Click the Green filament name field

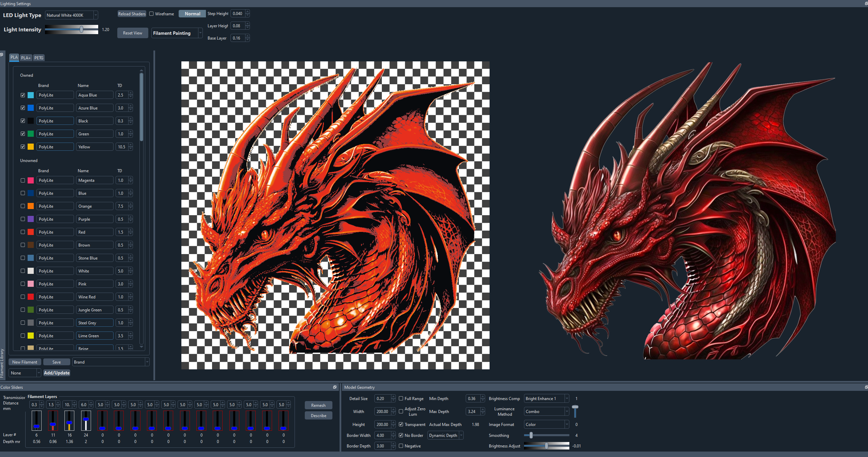pyautogui.click(x=94, y=134)
